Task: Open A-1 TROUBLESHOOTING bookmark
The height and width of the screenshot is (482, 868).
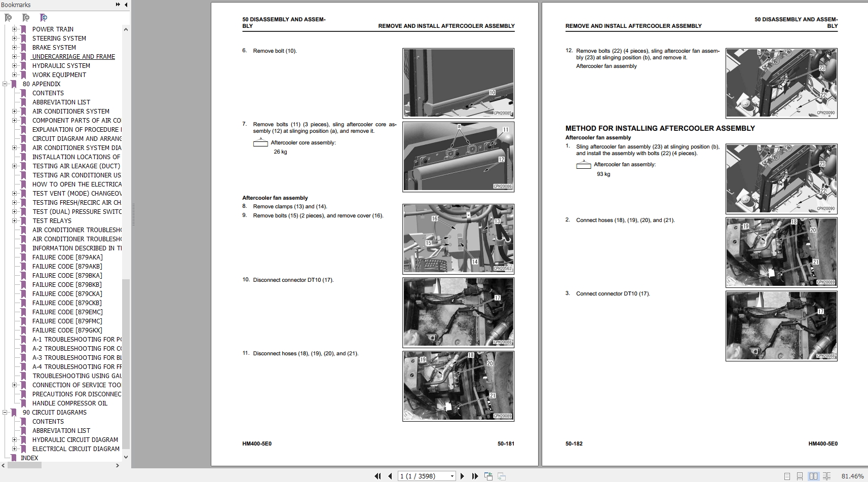Action: pyautogui.click(x=77, y=340)
